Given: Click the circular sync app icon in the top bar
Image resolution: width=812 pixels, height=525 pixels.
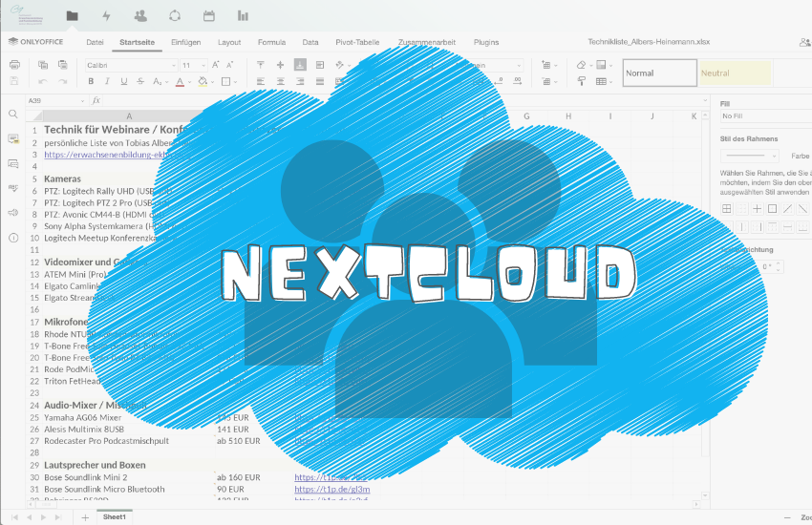Looking at the screenshot, I should 175,16.
